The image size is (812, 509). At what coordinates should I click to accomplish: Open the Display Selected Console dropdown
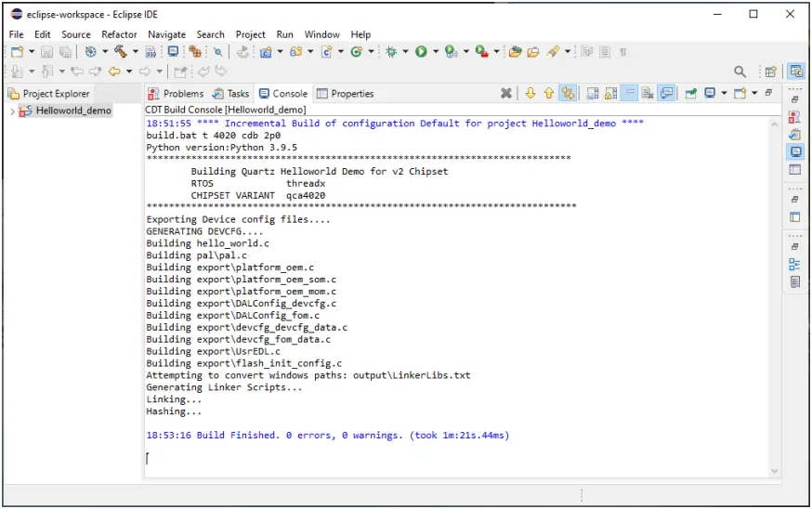[724, 93]
